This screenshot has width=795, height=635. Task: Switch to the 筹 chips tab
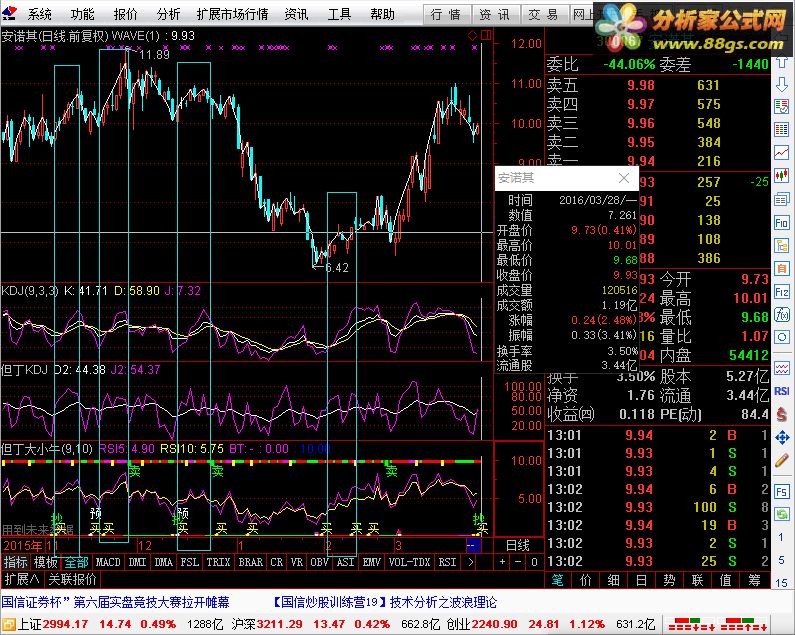pyautogui.click(x=754, y=580)
